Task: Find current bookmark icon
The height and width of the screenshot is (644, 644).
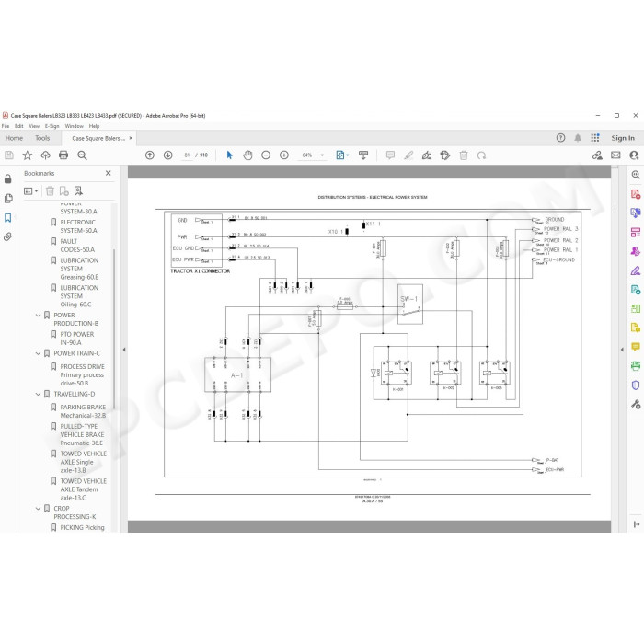Action: click(x=78, y=191)
